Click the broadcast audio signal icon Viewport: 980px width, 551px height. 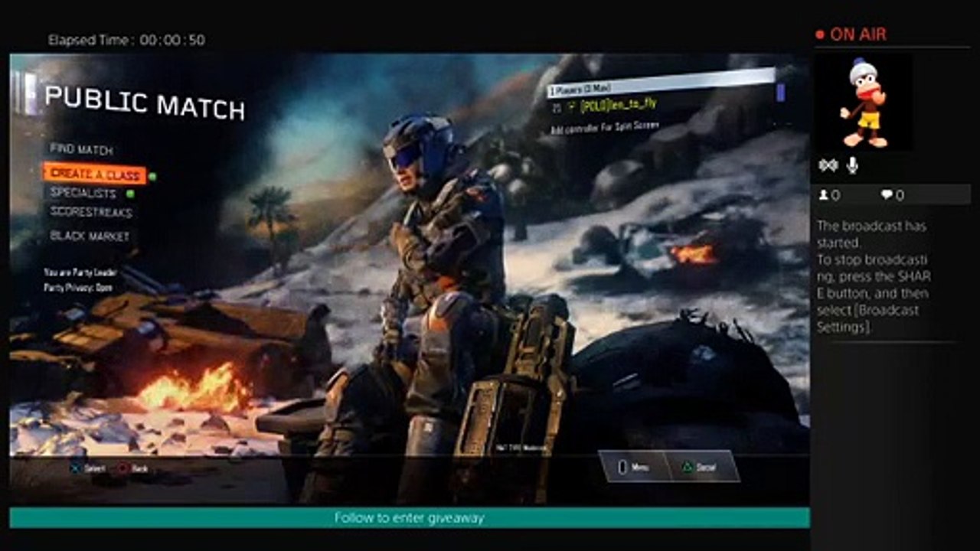pyautogui.click(x=828, y=165)
